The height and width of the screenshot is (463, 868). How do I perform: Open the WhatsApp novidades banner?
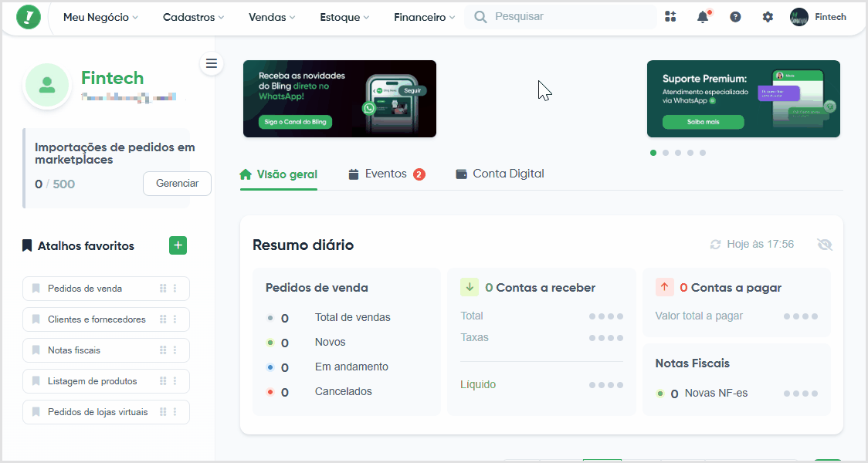[x=340, y=99]
